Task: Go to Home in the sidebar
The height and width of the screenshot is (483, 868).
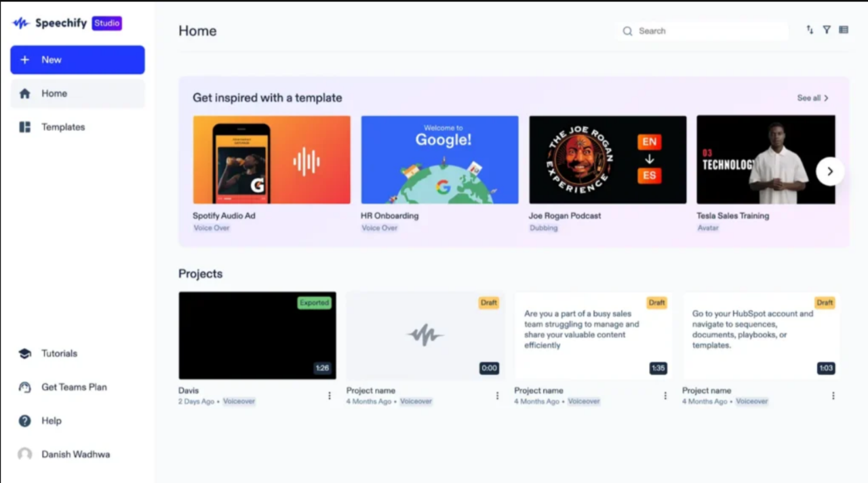Action: pos(77,94)
